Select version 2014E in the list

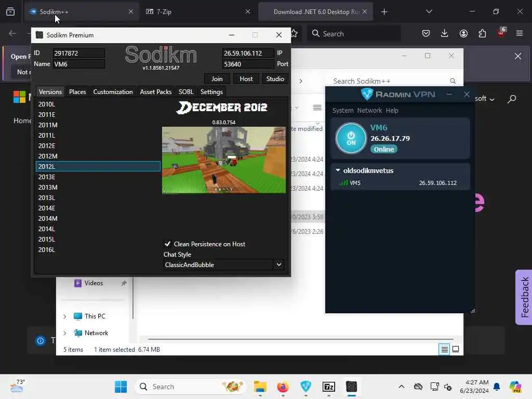click(x=98, y=208)
